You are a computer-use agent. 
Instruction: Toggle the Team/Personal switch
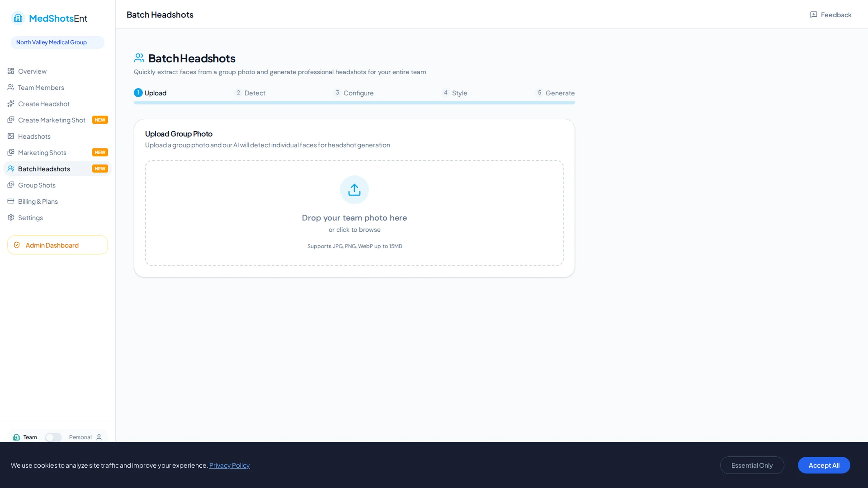[x=53, y=437]
